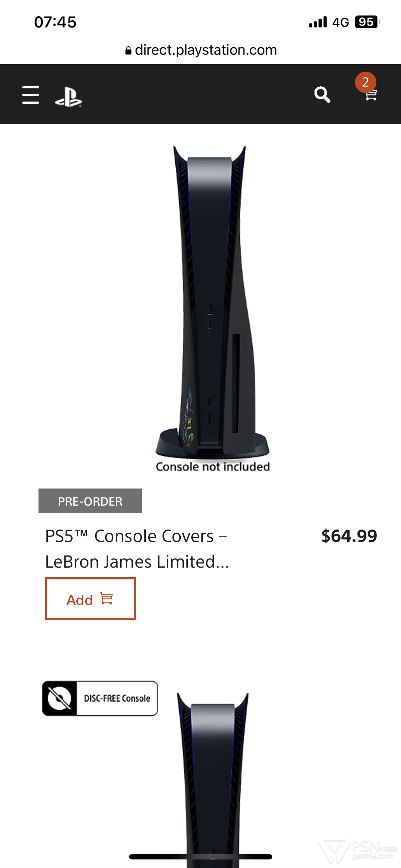Open PS5 Console Covers LeBron James title
This screenshot has height=868, width=401.
tap(137, 549)
